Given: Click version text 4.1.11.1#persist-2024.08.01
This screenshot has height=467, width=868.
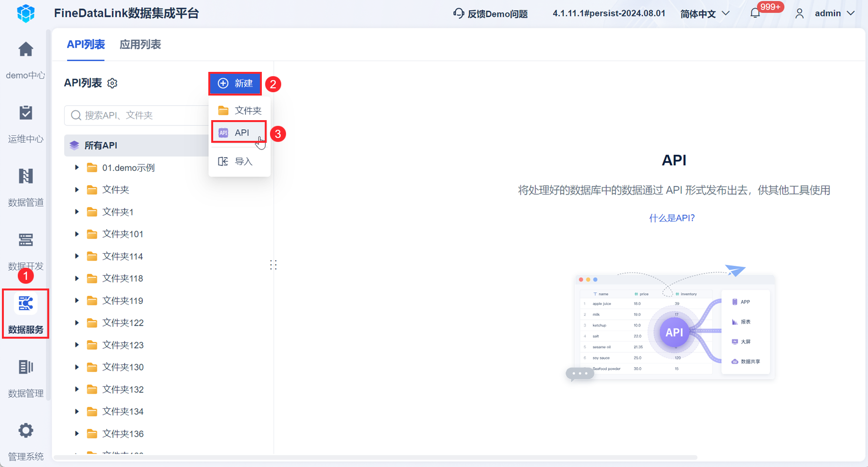Looking at the screenshot, I should [x=609, y=14].
